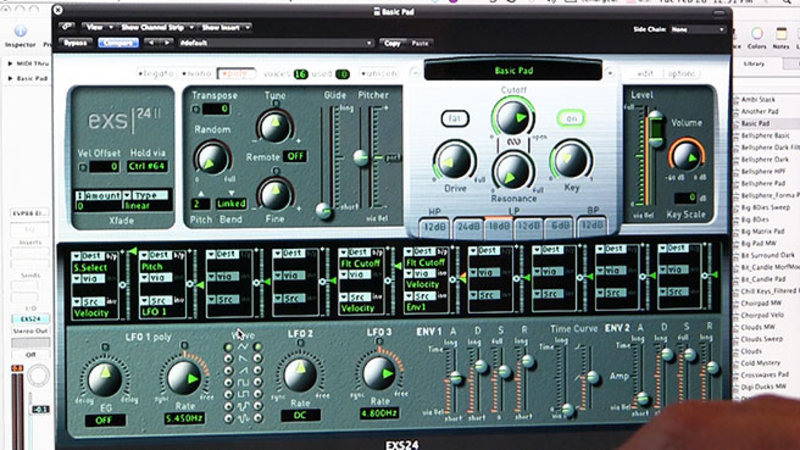
Task: Select the LP 24dB filter slope
Action: [468, 227]
